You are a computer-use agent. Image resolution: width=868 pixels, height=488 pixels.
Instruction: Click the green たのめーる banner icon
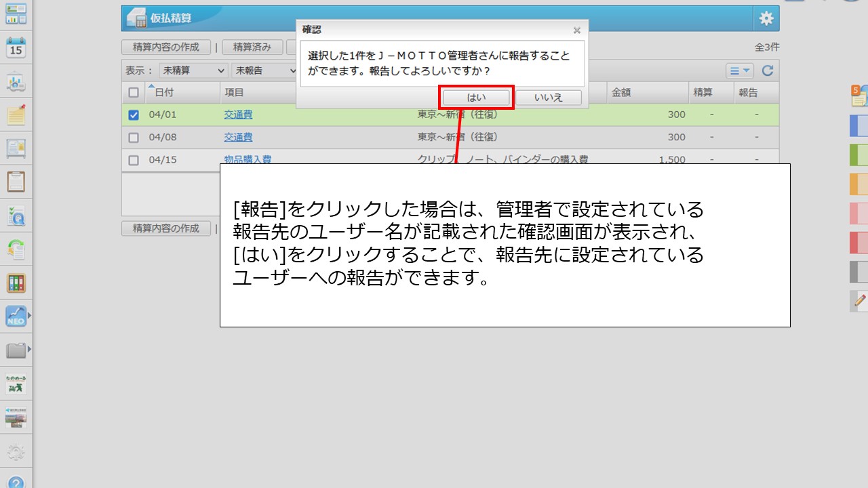coord(16,384)
